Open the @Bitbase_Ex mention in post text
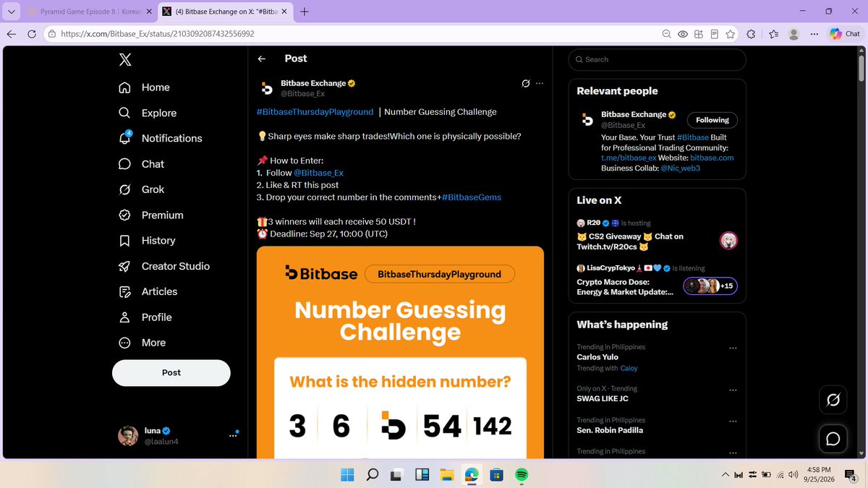Screen dimensions: 868x488 [318, 173]
